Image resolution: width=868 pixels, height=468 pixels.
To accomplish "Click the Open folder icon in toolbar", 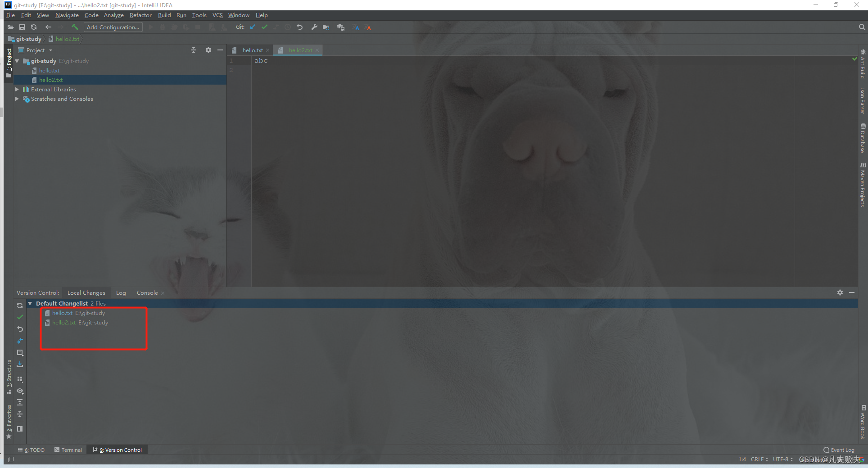I will (x=10, y=27).
